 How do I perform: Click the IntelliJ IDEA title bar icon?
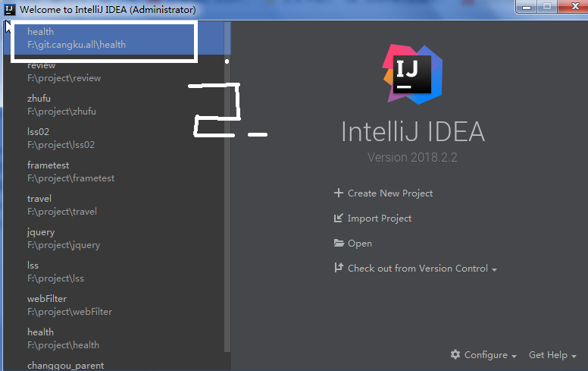(9, 9)
